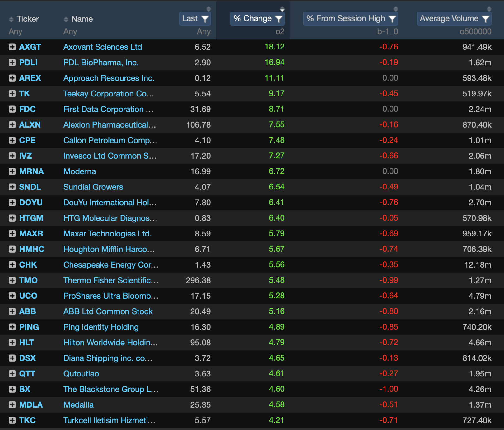Click the % Change column header label
Viewport: 504px width, 430px height.
(x=253, y=19)
